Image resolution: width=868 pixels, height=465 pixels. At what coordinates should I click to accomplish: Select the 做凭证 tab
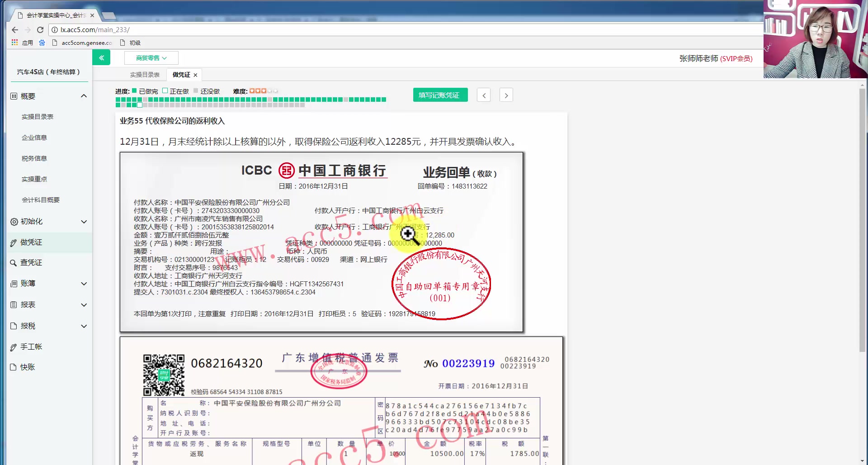tap(181, 75)
